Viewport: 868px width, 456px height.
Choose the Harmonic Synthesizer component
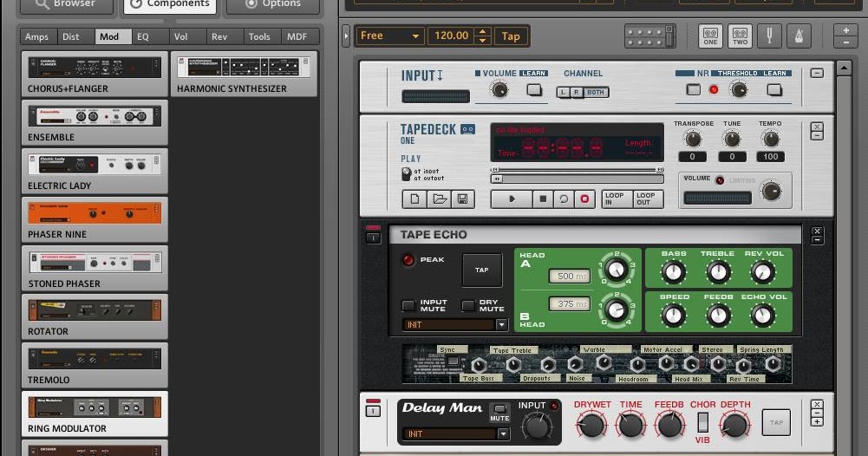point(245,75)
